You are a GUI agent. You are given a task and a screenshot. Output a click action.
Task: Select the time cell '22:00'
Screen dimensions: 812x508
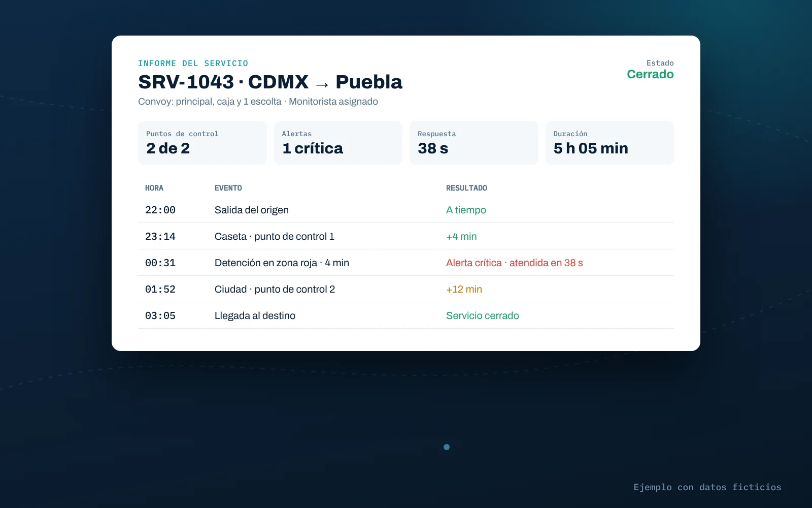[160, 210]
